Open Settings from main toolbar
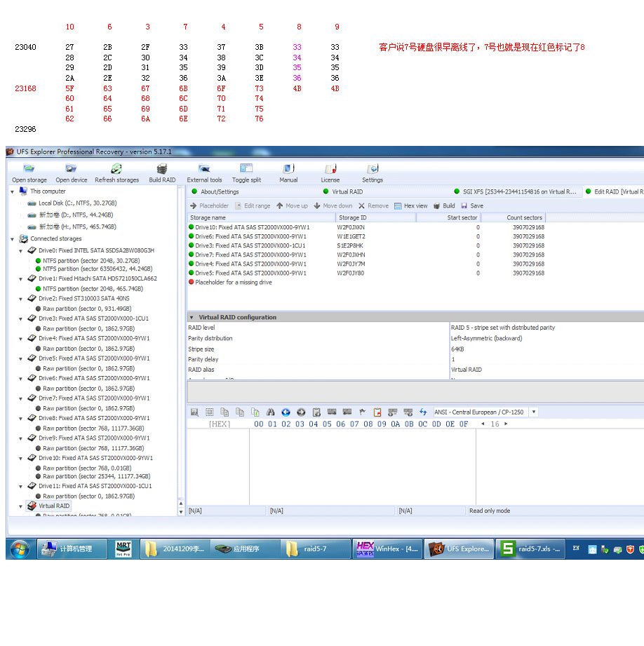Viewport: 644px width, 646px height. 373,173
